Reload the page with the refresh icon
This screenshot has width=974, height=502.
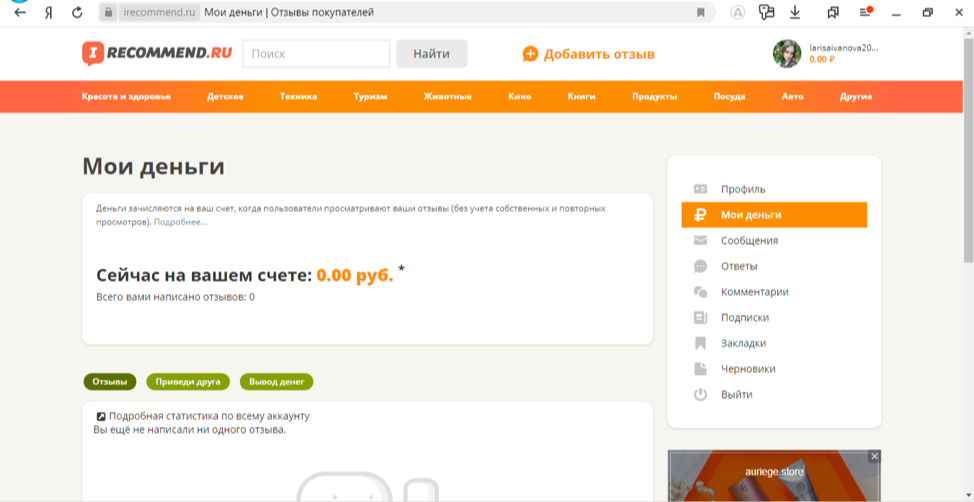click(77, 13)
